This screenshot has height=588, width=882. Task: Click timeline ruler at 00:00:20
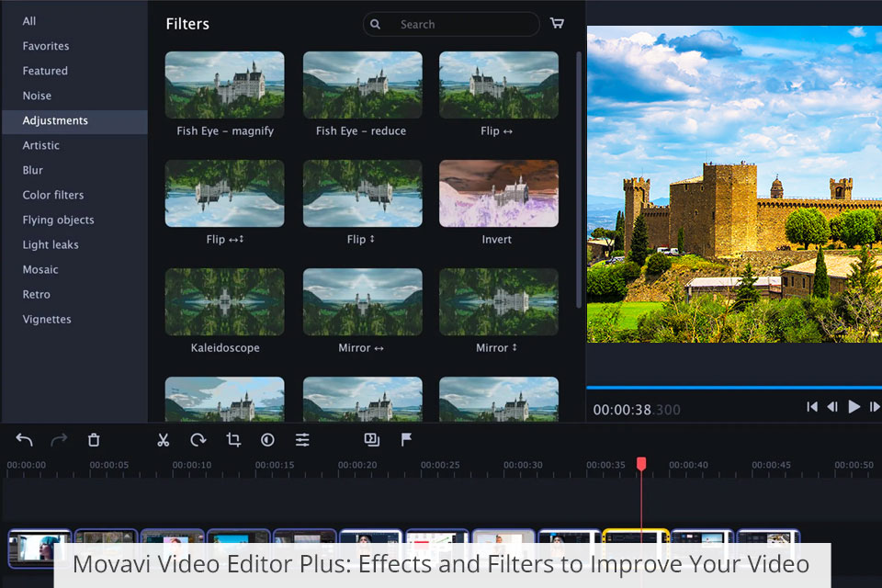coord(357,465)
